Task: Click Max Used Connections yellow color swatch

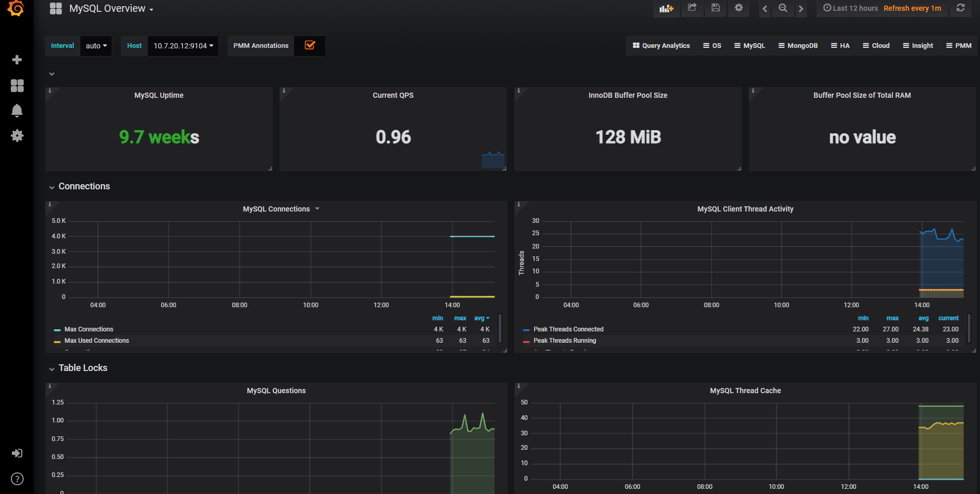Action: 57,341
